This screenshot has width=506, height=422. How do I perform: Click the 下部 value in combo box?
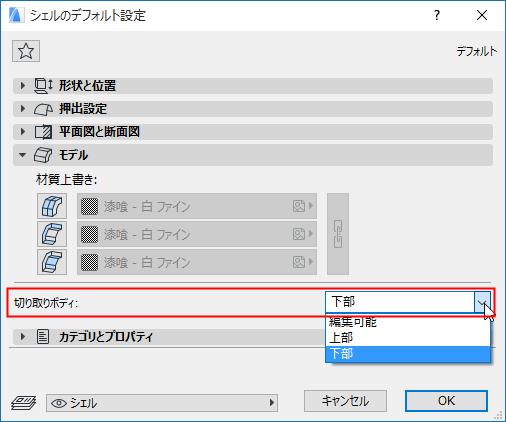[x=400, y=302]
